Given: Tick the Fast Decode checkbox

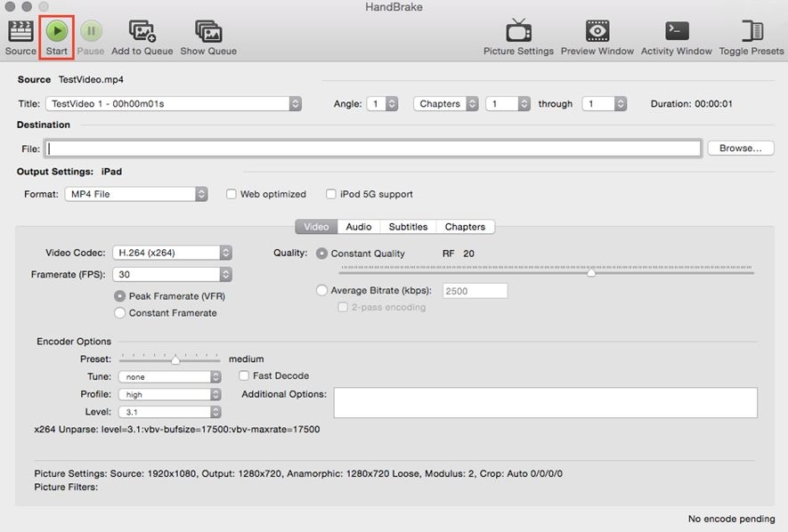Looking at the screenshot, I should pyautogui.click(x=244, y=375).
